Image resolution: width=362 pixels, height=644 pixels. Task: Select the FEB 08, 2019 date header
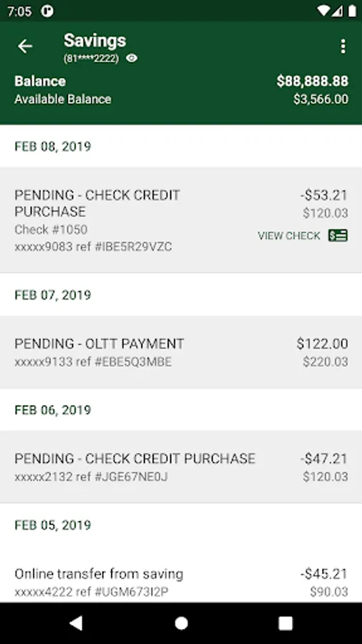coord(53,146)
